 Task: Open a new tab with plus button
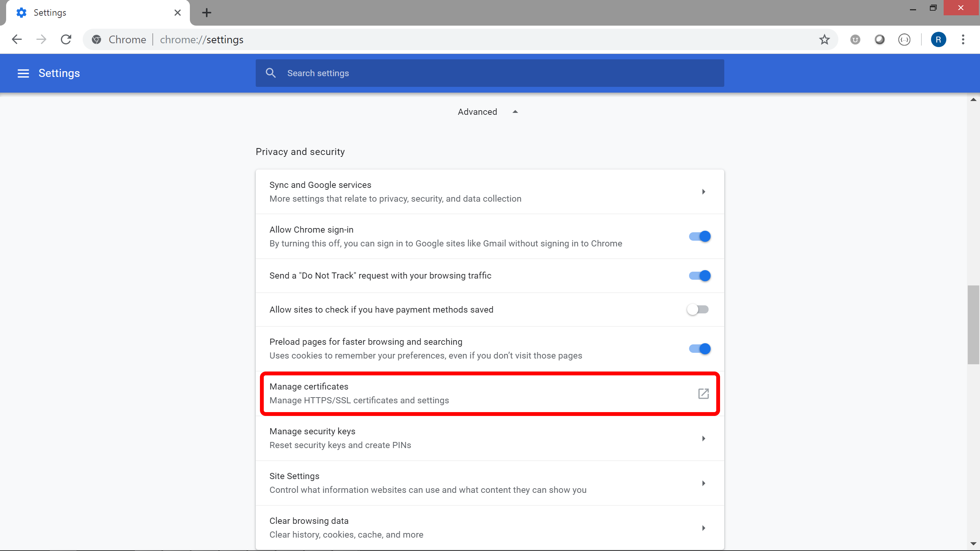207,13
